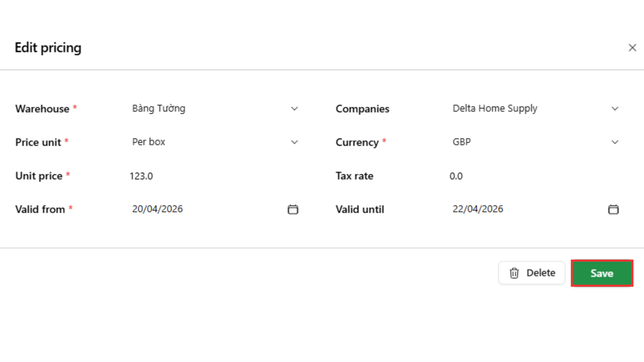Open the Valid until calendar picker
The height and width of the screenshot is (362, 644).
point(613,209)
